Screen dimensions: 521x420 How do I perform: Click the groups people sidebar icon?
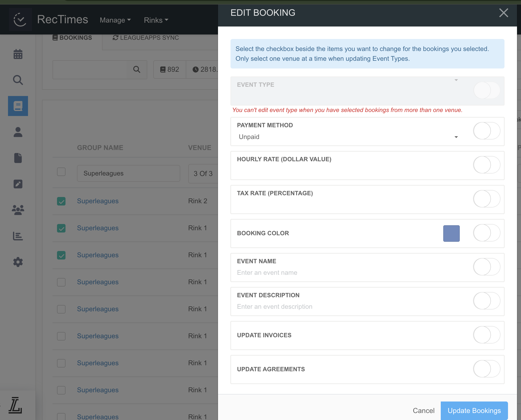click(x=18, y=210)
